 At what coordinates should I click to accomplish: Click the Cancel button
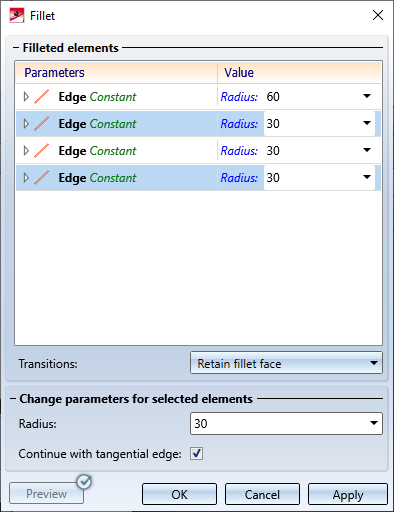(262, 494)
